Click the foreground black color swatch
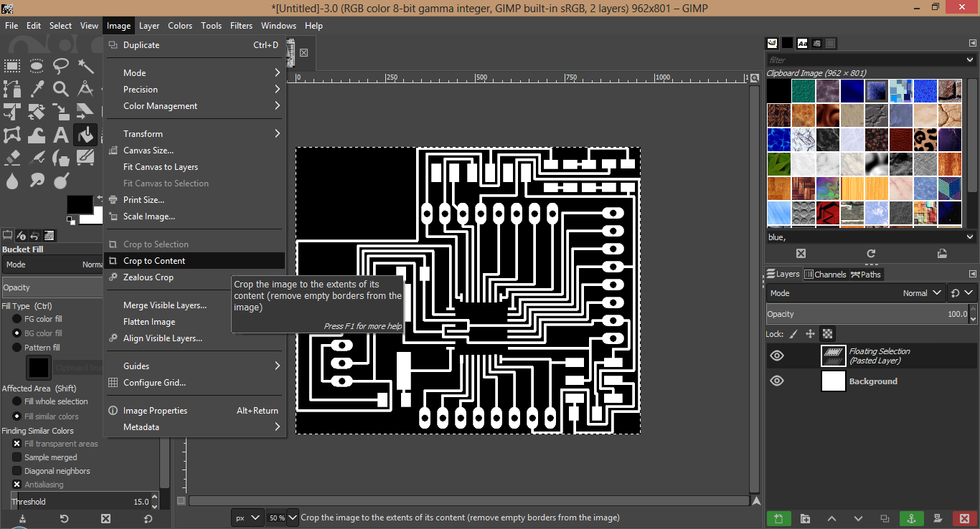Viewport: 980px width, 529px height. click(x=80, y=204)
